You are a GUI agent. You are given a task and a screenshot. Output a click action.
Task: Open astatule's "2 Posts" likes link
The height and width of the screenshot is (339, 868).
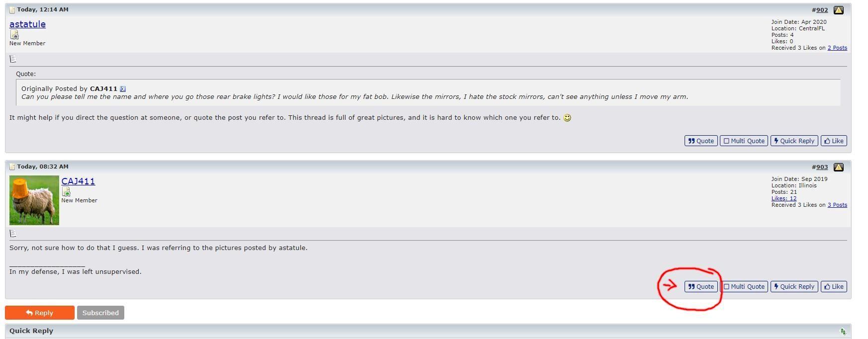coord(837,48)
